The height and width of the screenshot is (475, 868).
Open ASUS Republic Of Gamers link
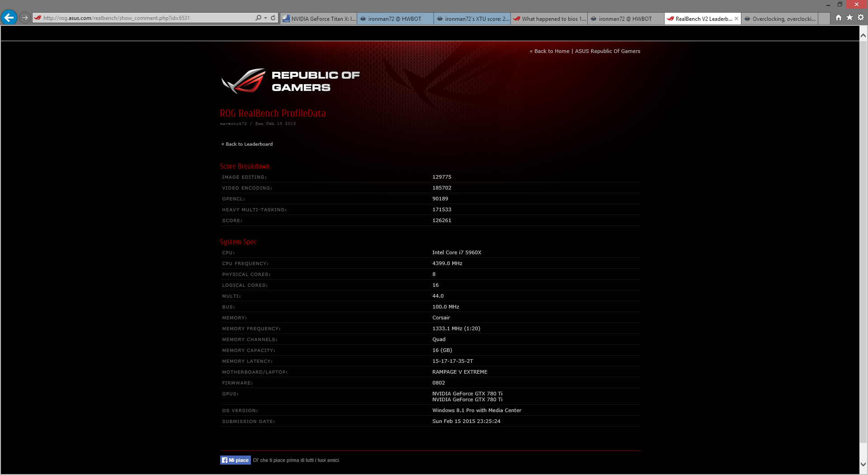[608, 51]
